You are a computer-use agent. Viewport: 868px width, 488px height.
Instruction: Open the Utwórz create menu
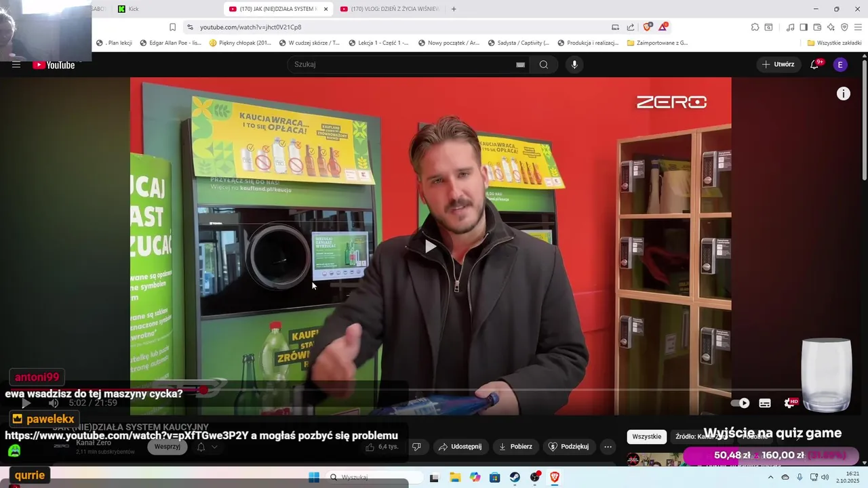778,64
